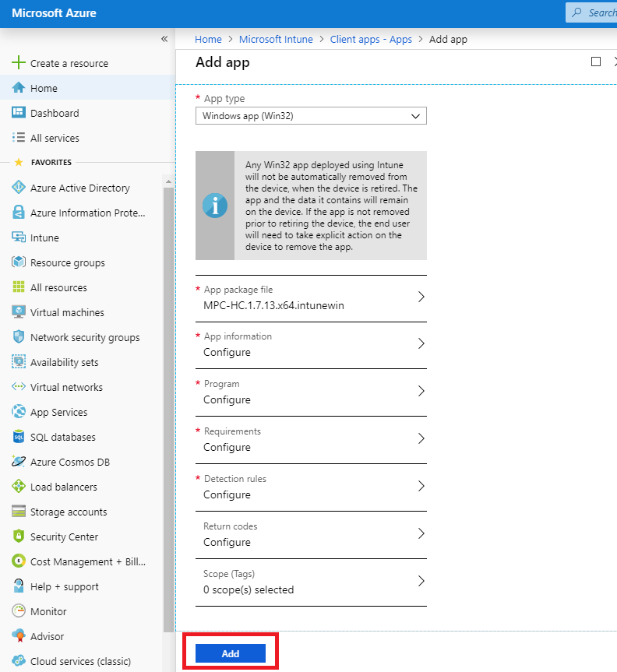Expand Detection rules Configure row
The height and width of the screenshot is (672, 617).
pyautogui.click(x=311, y=487)
